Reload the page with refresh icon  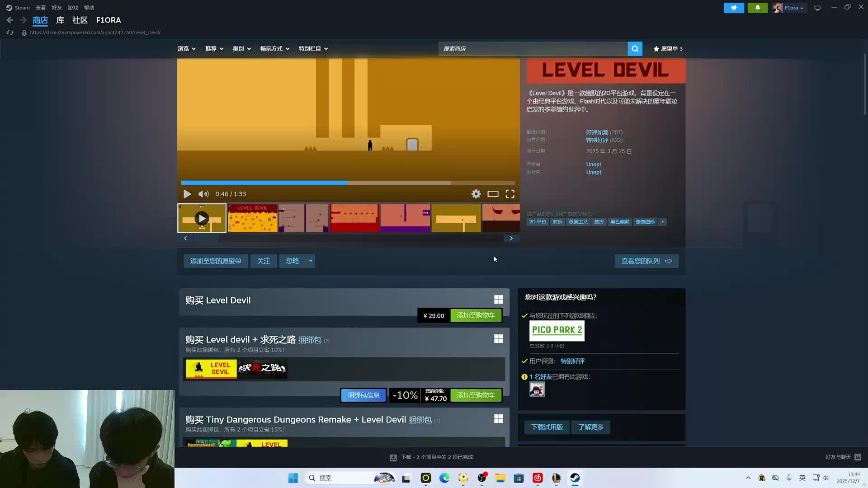(x=10, y=33)
